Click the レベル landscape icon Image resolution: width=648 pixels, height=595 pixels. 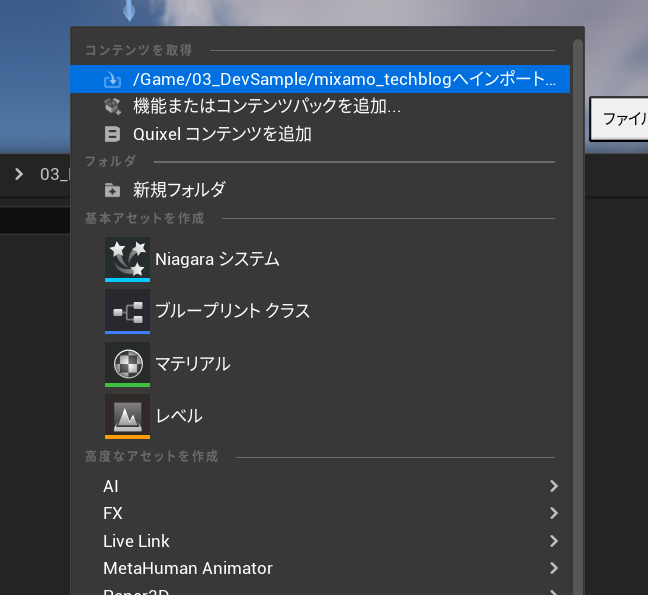[127, 415]
